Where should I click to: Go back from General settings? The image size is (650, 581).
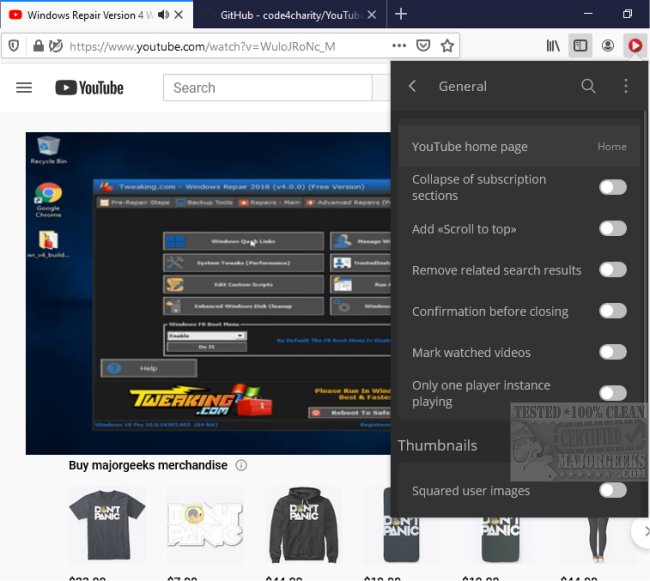pos(412,86)
